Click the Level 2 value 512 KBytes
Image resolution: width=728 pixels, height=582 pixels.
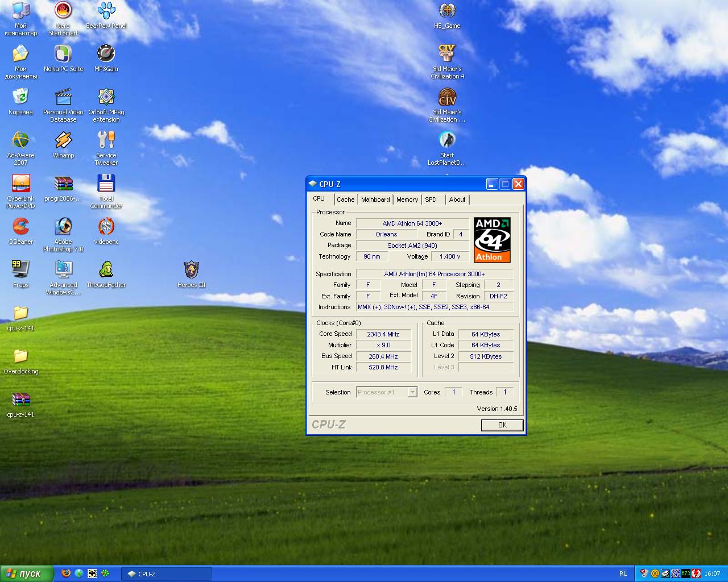tap(486, 356)
